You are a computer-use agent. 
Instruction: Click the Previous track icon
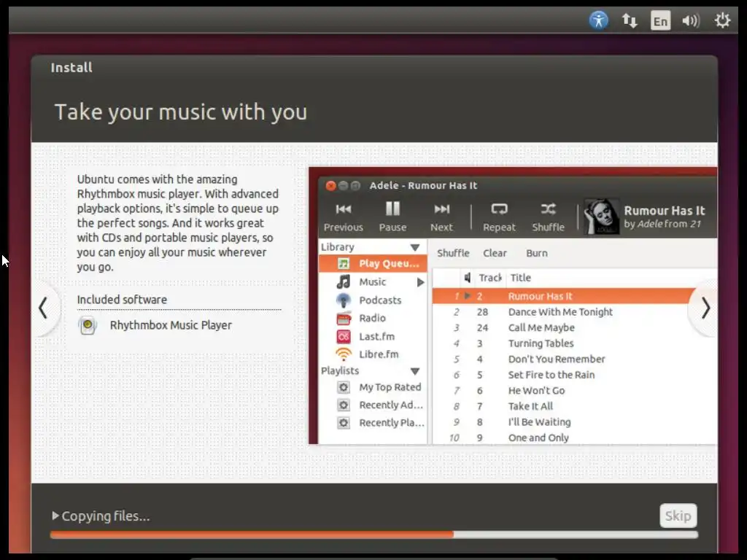click(x=343, y=209)
